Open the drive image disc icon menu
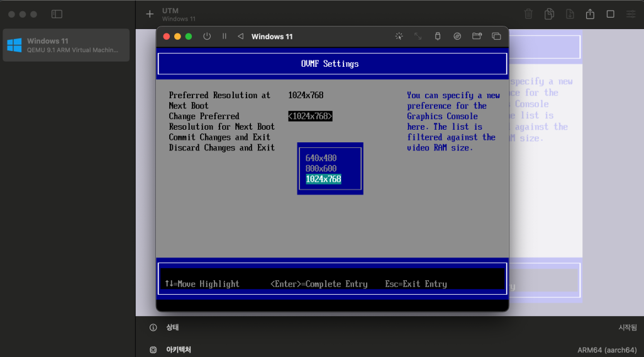 coord(457,36)
